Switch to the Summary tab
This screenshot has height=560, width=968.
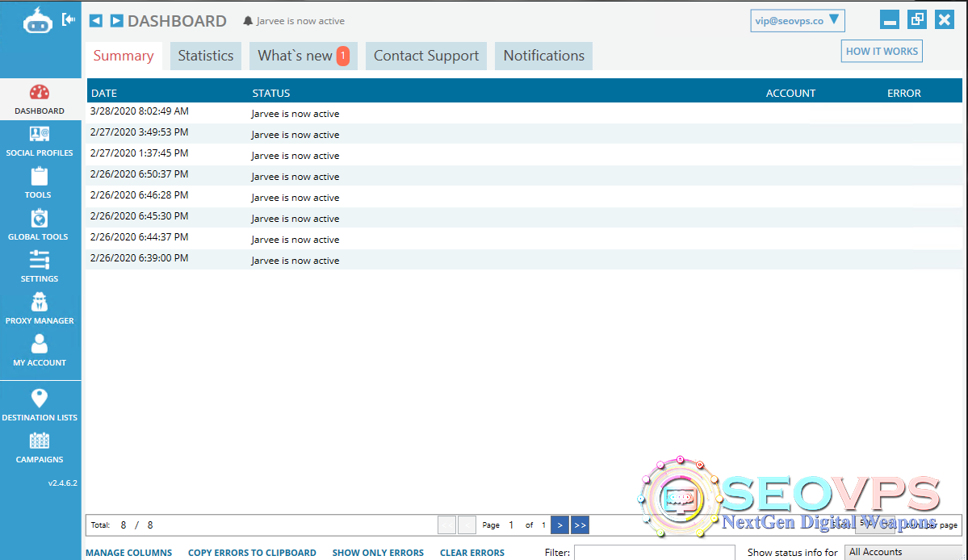coord(124,56)
